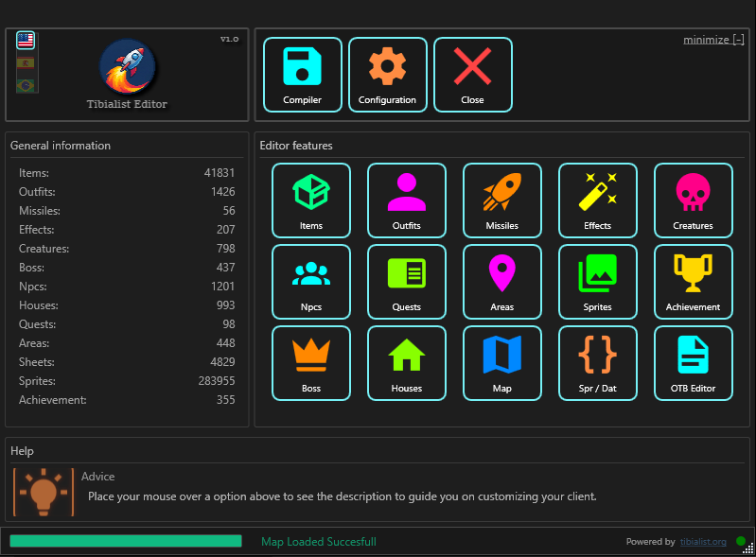The width and height of the screenshot is (756, 557).
Task: Open the Spr / Dat editor
Action: point(597,363)
